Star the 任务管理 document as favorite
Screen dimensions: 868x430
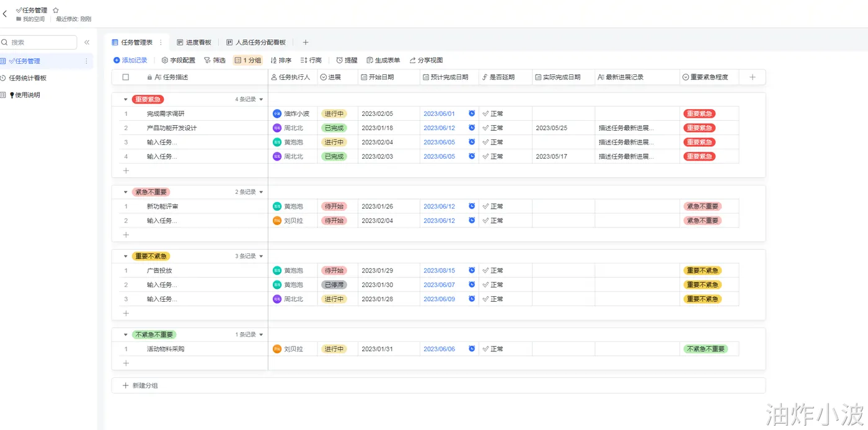(x=55, y=10)
